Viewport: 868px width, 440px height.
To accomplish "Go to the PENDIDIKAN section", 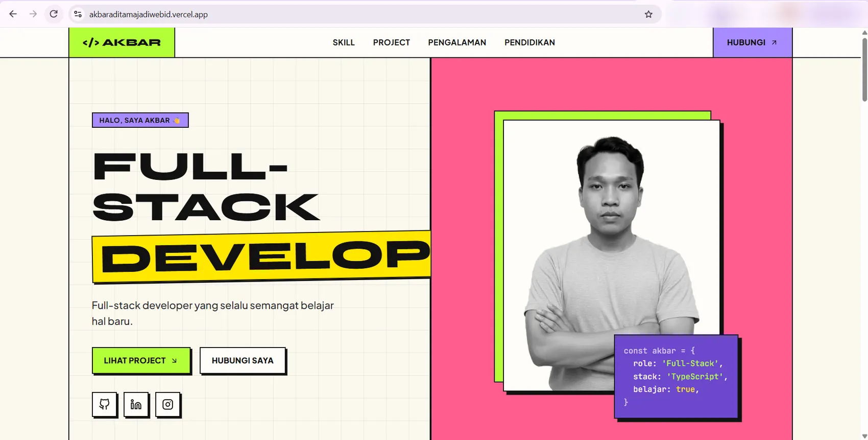I will point(529,42).
